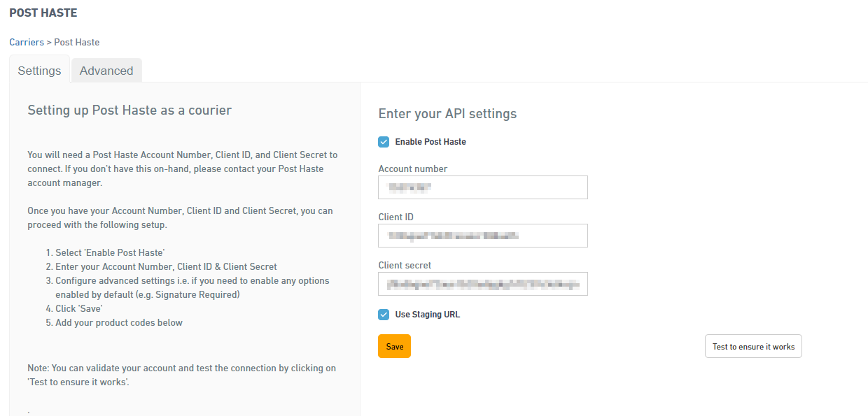This screenshot has height=416, width=868.
Task: Click step 4 text 'Click 'Save''
Action: (80, 308)
